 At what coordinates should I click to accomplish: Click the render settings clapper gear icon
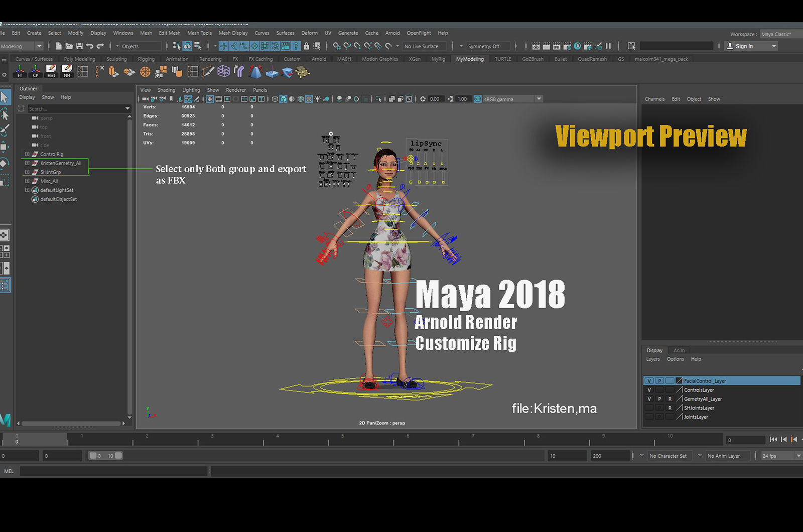tap(567, 46)
